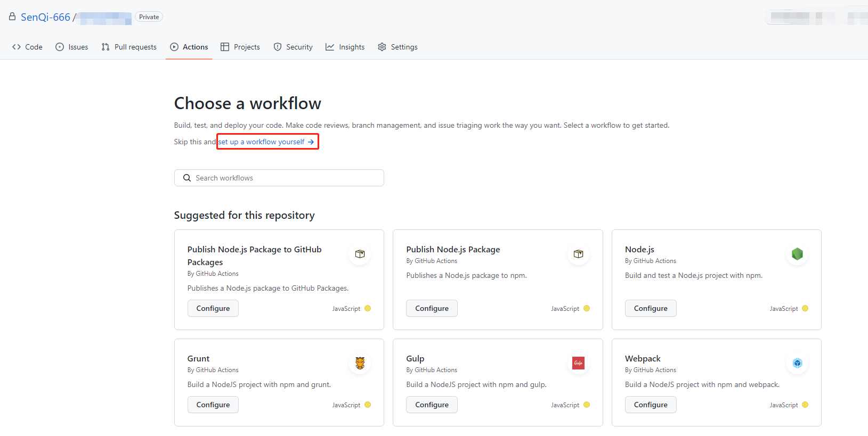Open the Security tab
Image resolution: width=868 pixels, height=436 pixels.
coord(293,47)
